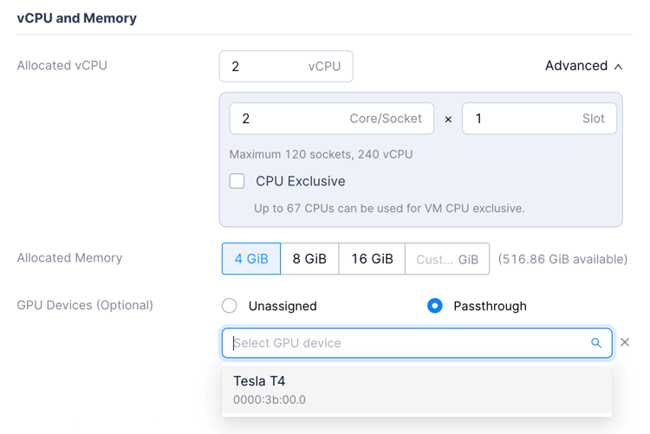
Task: Open the Select GPU device dropdown
Action: click(417, 343)
